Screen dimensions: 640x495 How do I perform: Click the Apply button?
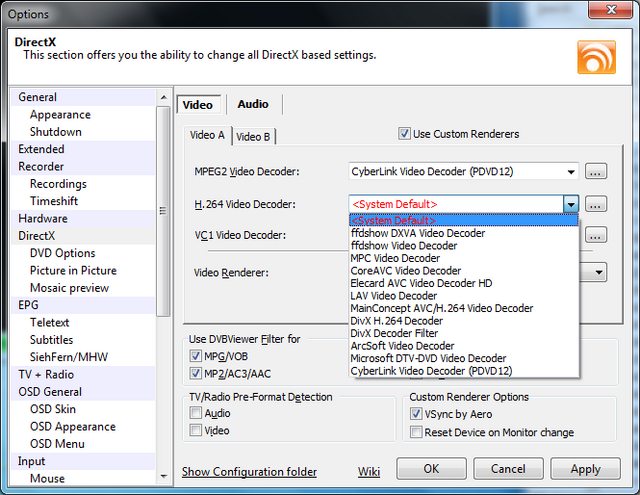pos(585,469)
